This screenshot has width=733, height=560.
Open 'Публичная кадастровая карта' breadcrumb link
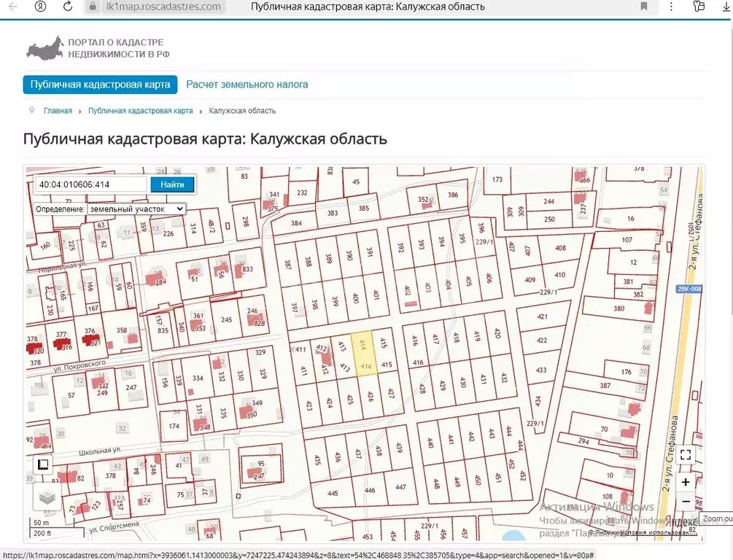tap(140, 111)
